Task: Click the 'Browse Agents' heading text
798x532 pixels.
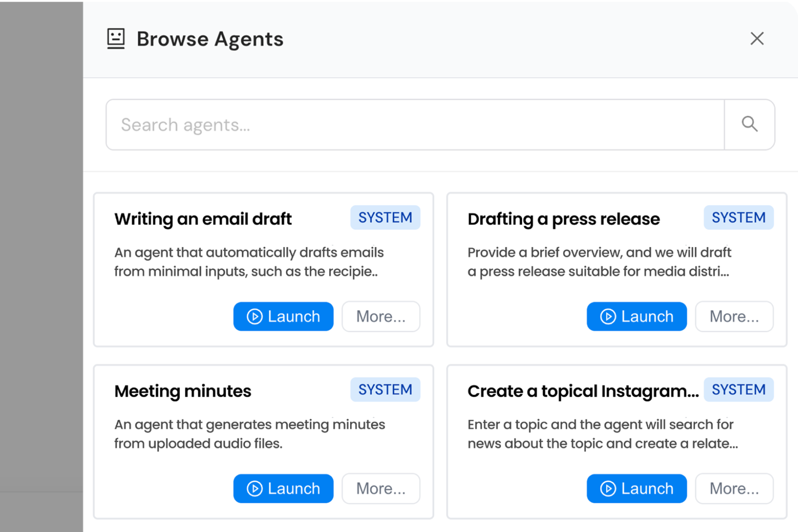Action: point(210,39)
